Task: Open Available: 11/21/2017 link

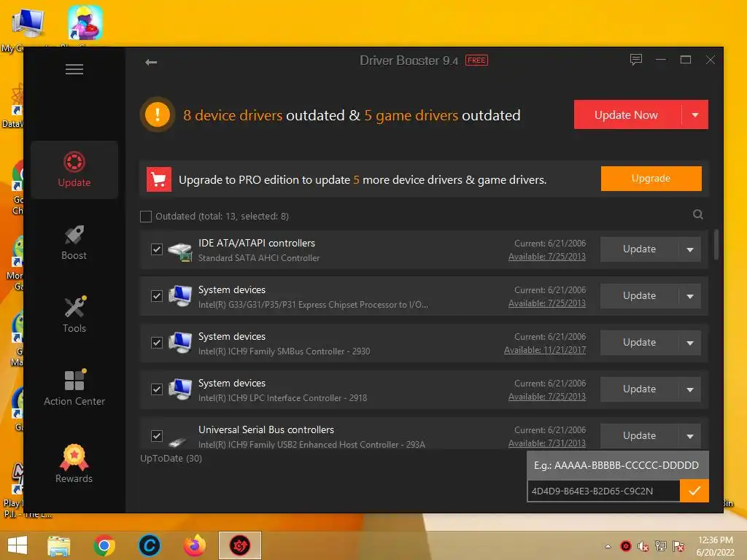Action: pos(545,350)
